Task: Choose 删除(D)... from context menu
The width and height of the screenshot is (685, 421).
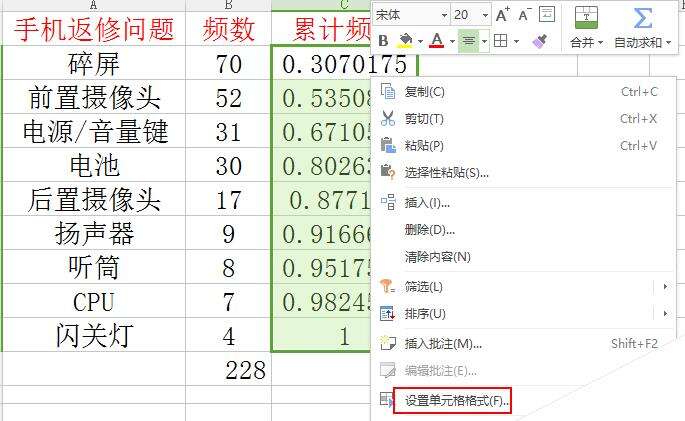Action: click(523, 229)
